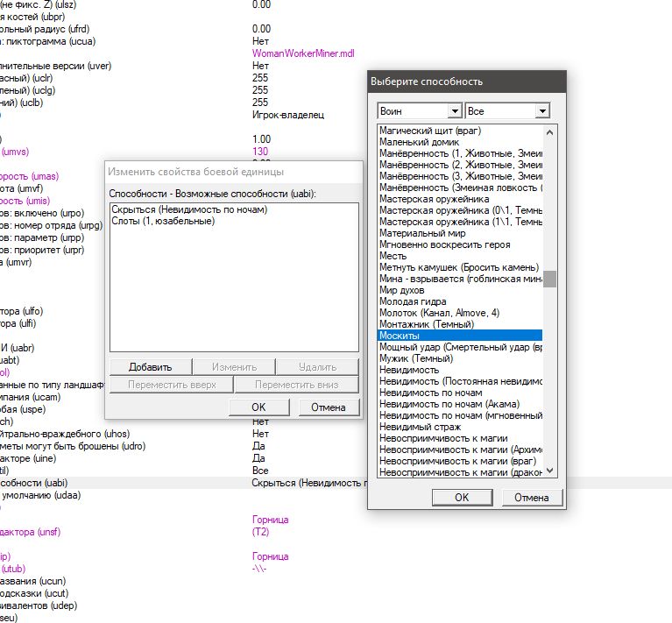Viewport: 672px width, 623px height.
Task: Cancel the Выберите способность dialog
Action: 532,498
